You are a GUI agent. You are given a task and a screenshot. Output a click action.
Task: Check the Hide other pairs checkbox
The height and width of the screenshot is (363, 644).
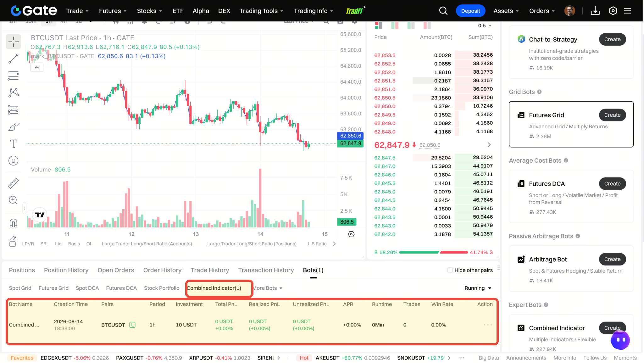click(450, 270)
